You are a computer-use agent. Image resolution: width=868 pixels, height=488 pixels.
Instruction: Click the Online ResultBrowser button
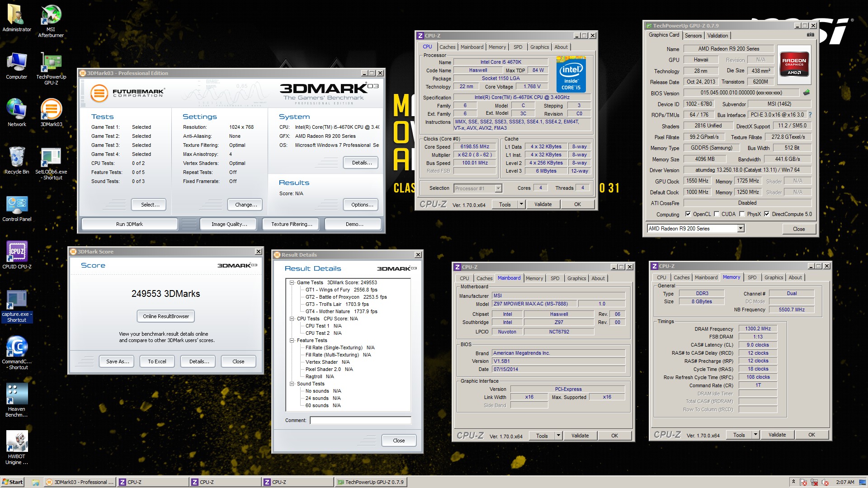[x=166, y=316]
